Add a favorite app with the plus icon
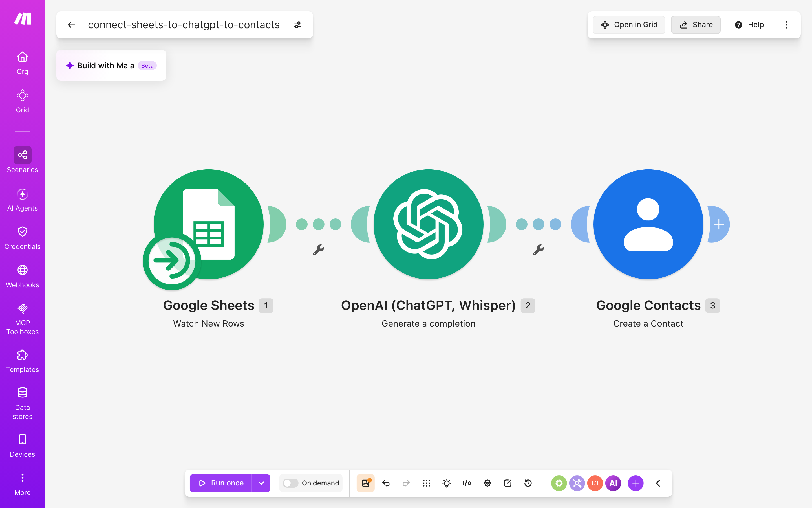Viewport: 812px width, 508px height. 636,483
